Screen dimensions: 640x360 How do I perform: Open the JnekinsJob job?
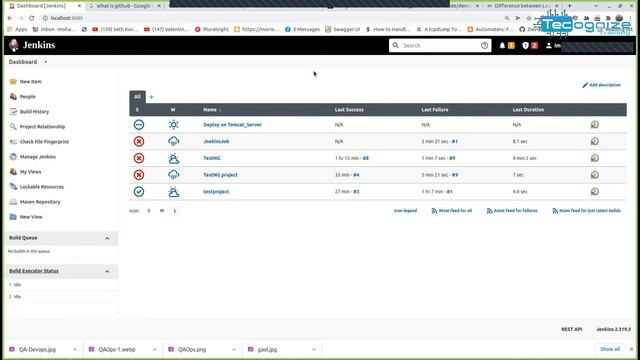tap(216, 141)
